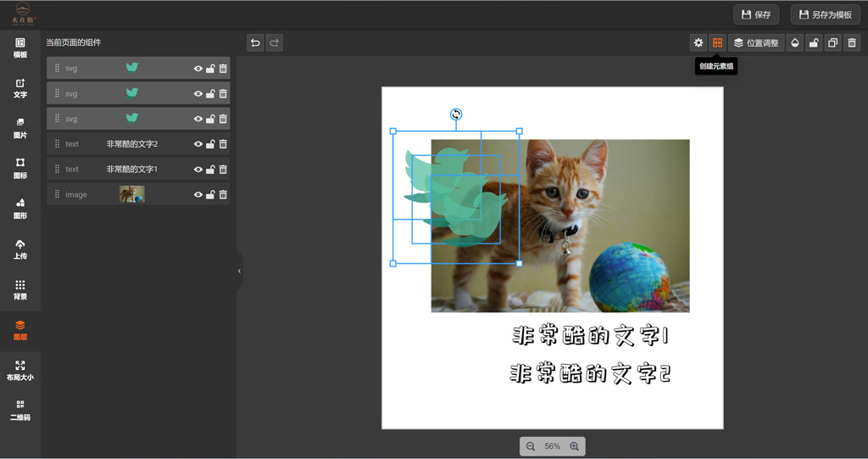
Task: Click the app logo at top left
Action: pos(22,14)
